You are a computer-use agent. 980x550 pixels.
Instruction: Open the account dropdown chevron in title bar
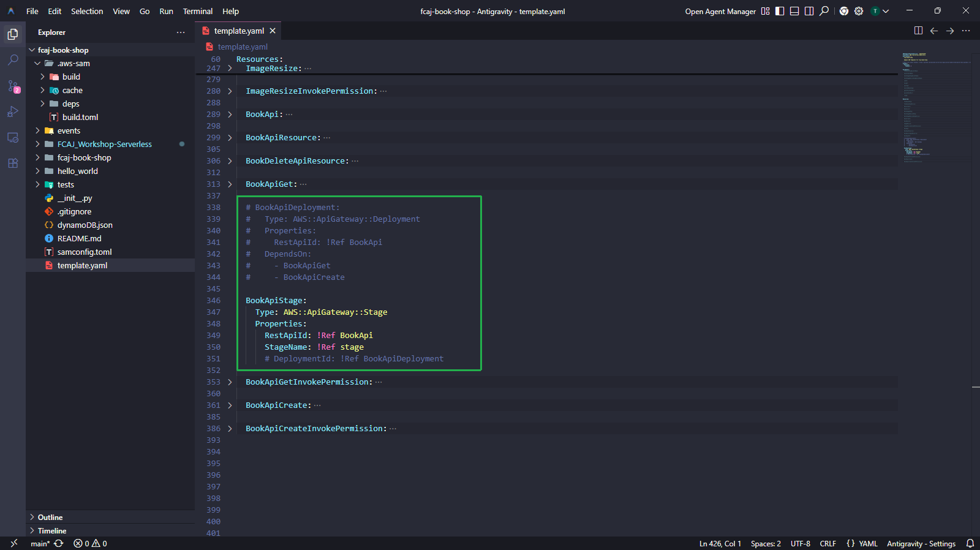[x=886, y=11]
